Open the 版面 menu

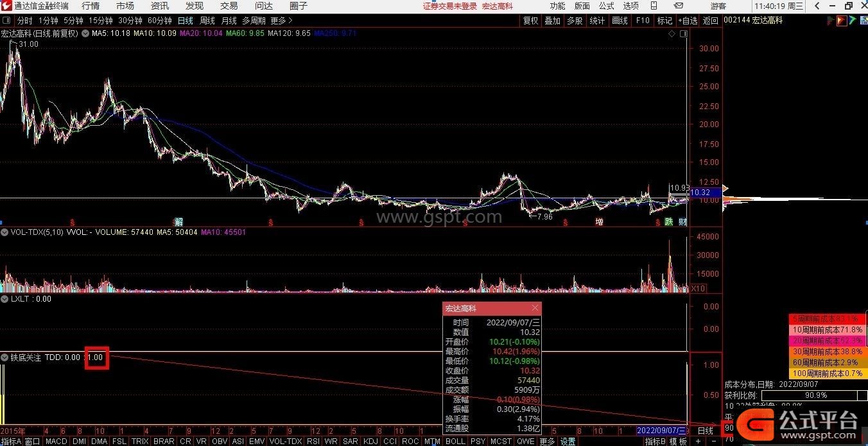point(582,6)
